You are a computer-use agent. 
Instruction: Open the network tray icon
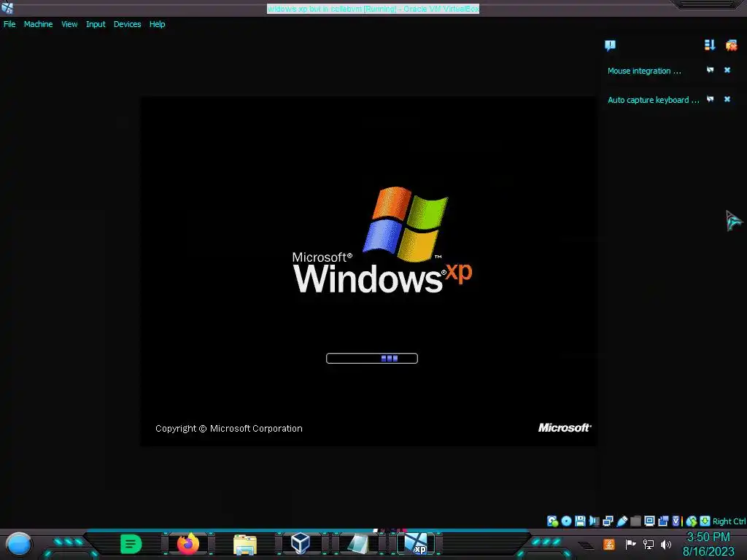coord(649,544)
